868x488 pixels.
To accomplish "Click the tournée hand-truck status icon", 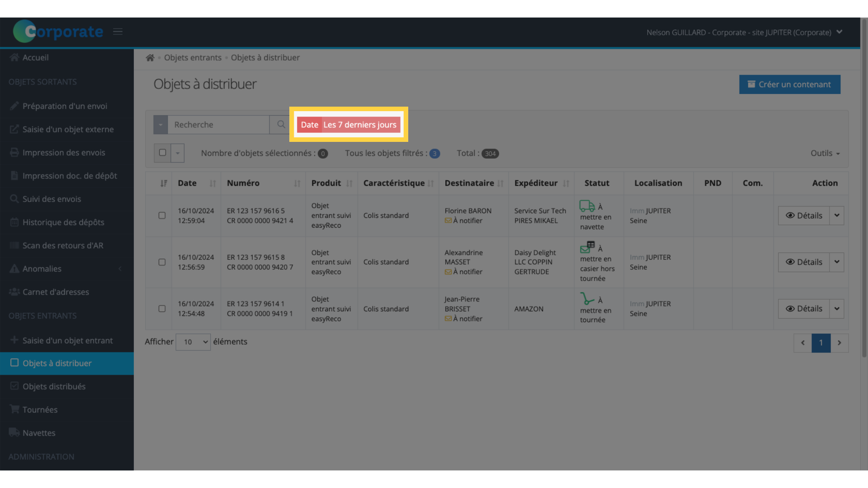I will click(x=587, y=299).
